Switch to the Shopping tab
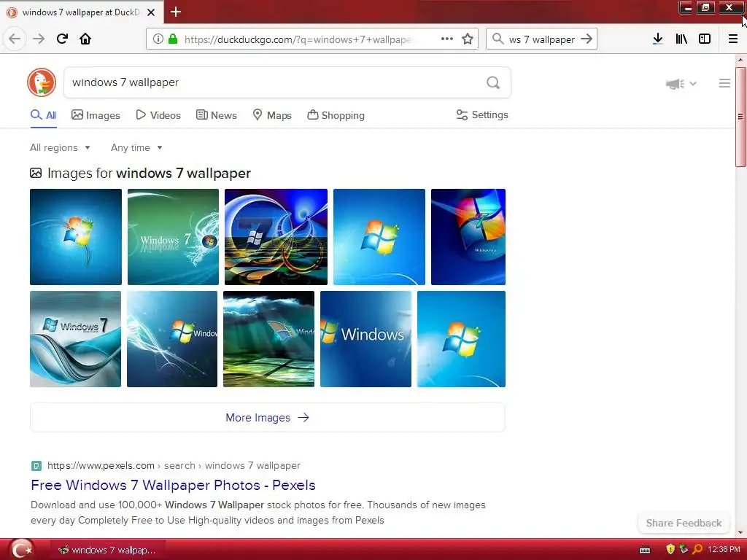 [336, 115]
